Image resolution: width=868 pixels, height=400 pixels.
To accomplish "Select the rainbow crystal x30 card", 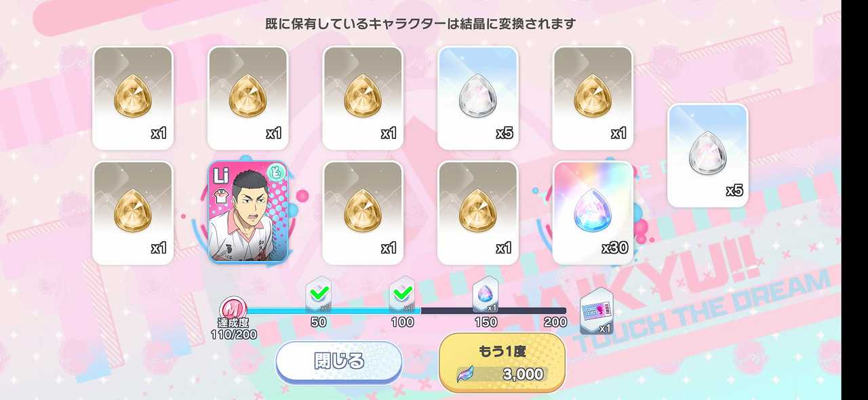I will 593,212.
